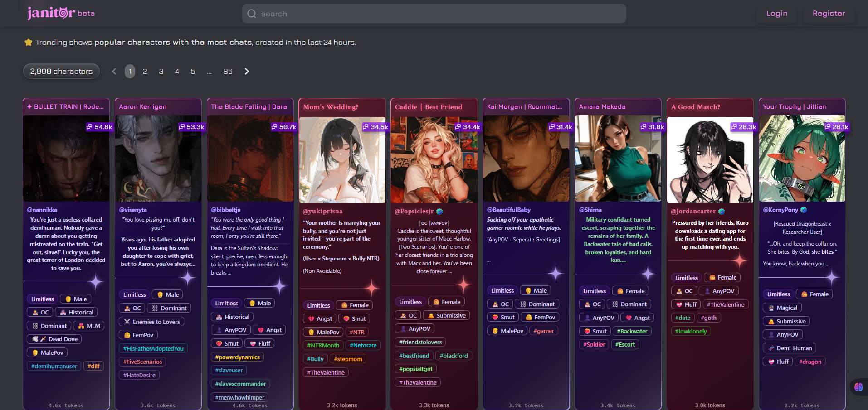Open floating brain widget icon
Screen dimensions: 868x410
click(x=858, y=387)
